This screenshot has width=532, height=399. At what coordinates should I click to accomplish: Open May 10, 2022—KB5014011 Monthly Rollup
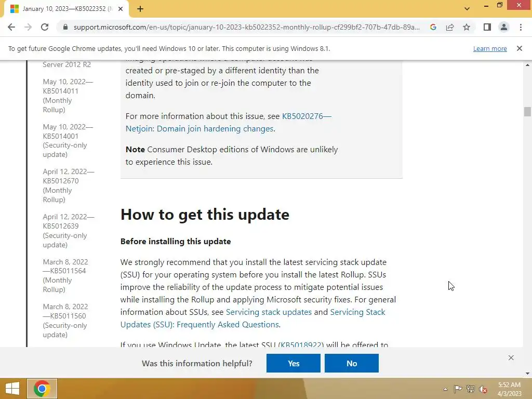[68, 96]
